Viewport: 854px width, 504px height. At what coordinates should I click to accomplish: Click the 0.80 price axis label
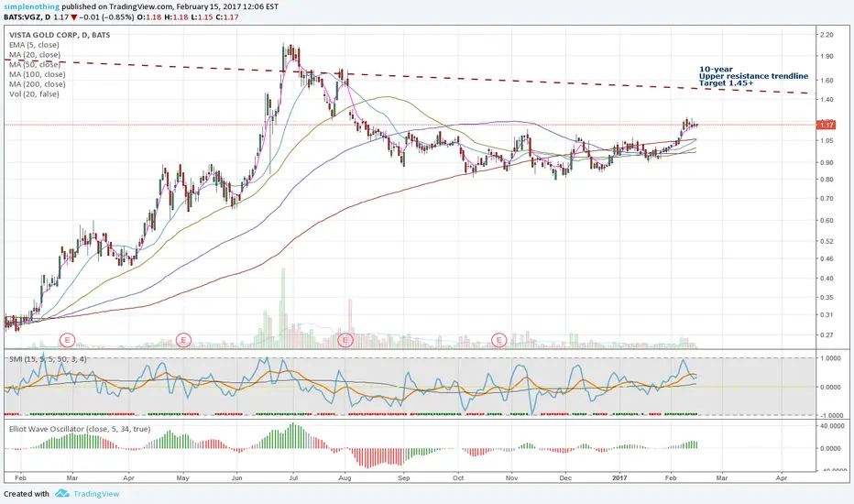(x=827, y=180)
